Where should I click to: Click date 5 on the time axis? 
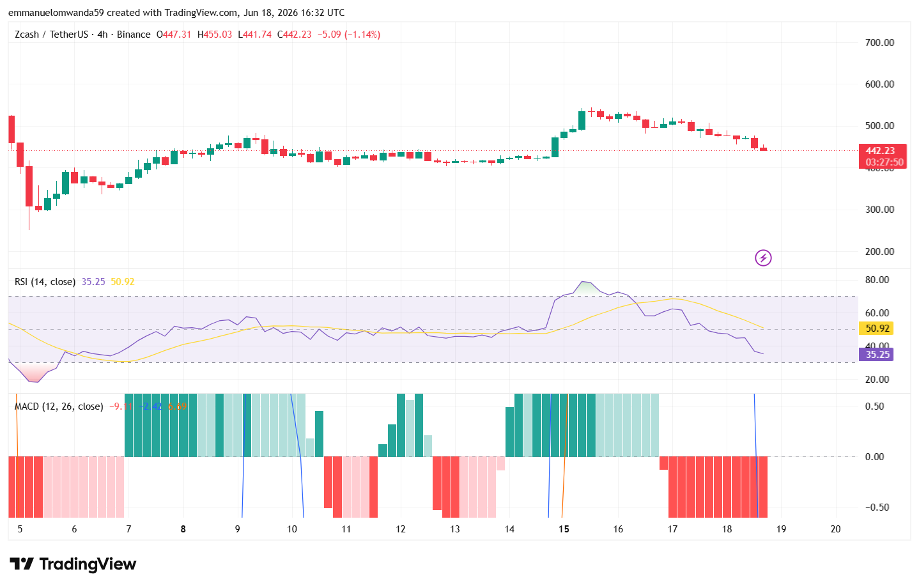[20, 529]
